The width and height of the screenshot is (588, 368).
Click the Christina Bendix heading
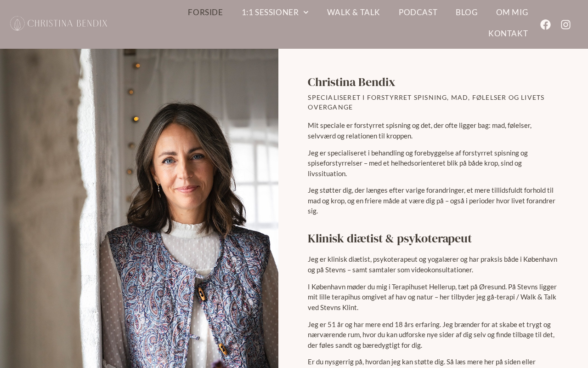tap(351, 82)
